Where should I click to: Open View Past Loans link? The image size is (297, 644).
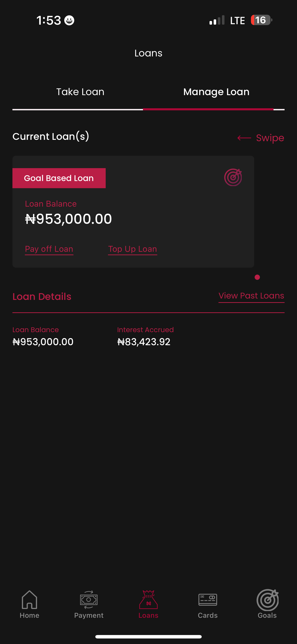pos(251,296)
